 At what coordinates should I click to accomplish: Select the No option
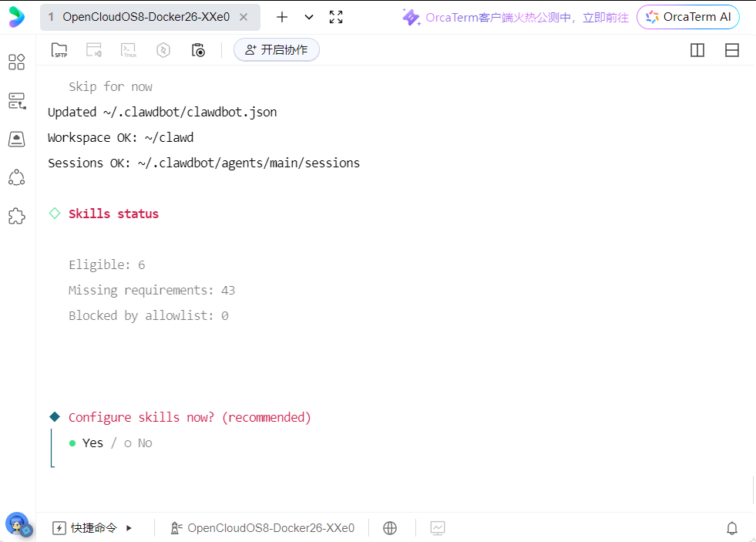[x=139, y=443]
